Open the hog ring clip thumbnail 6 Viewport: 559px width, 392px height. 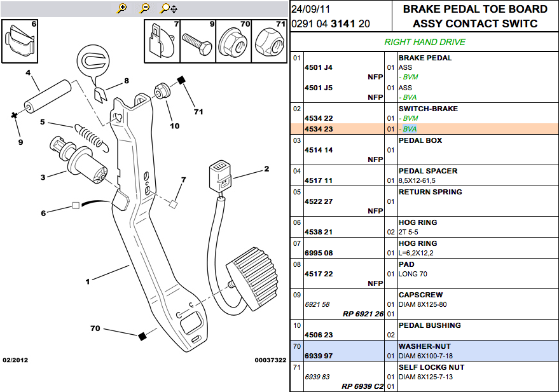coord(20,41)
